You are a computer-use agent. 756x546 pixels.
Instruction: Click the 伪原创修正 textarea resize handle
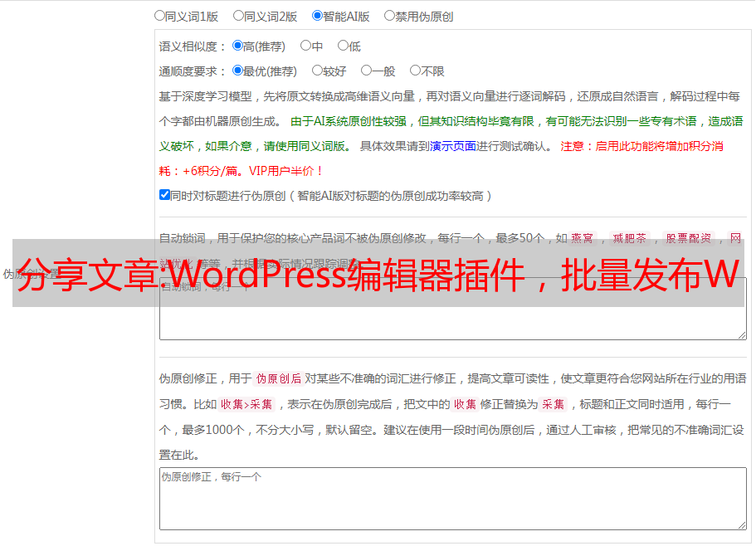[x=742, y=526]
